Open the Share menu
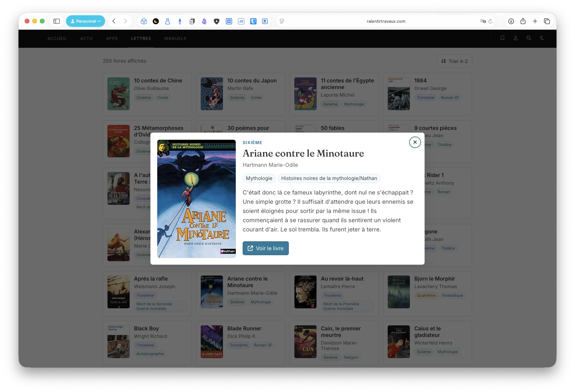 coord(523,21)
